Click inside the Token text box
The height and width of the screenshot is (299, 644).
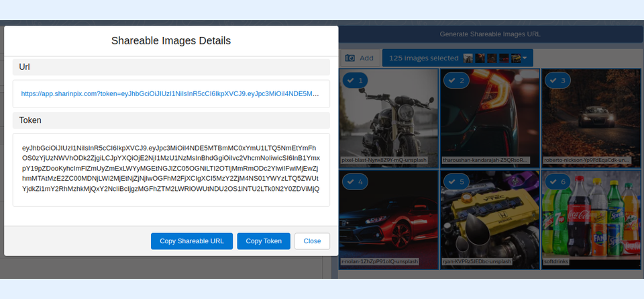click(170, 168)
